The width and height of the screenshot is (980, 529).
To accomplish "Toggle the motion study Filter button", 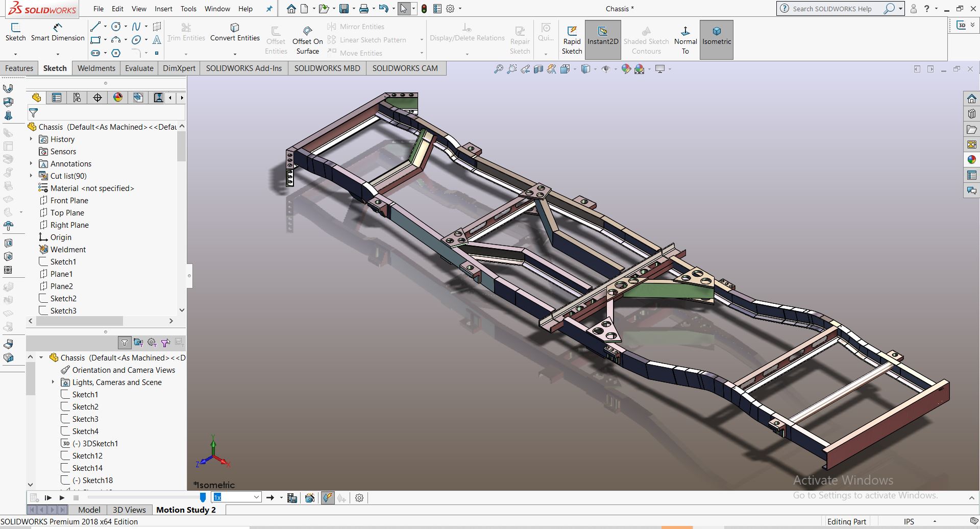I will tap(124, 343).
